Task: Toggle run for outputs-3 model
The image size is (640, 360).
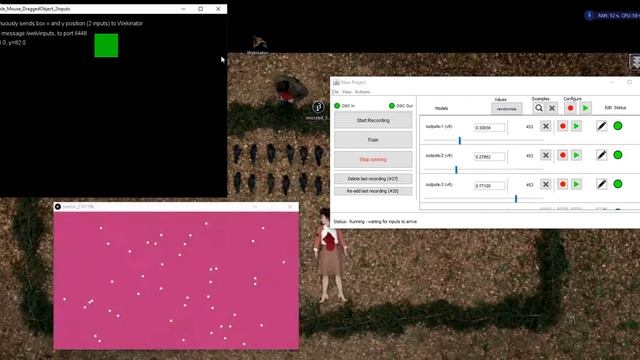Action: (x=576, y=184)
